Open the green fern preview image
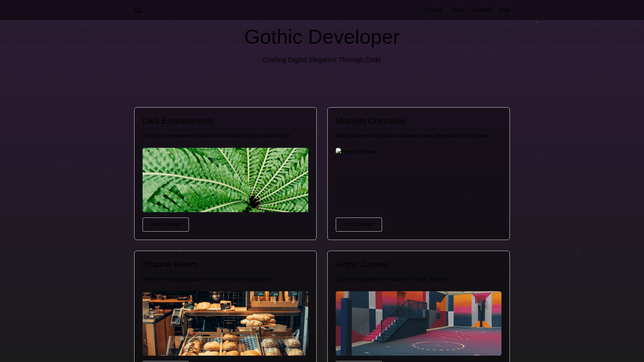 pyautogui.click(x=225, y=180)
